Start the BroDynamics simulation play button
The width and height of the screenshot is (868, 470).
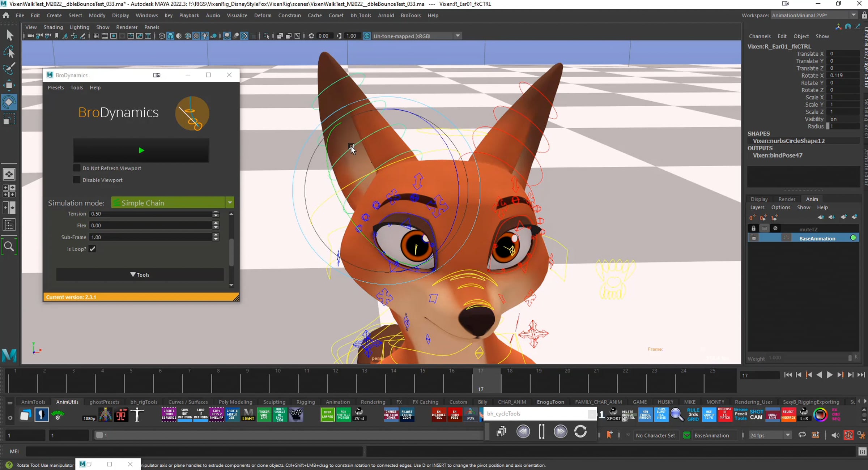141,150
